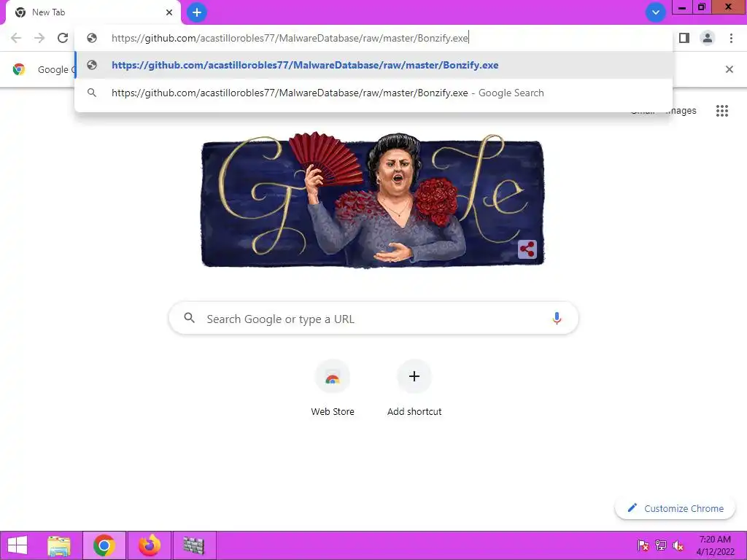
Task: Click the globe icon in the address bar
Action: tap(92, 38)
